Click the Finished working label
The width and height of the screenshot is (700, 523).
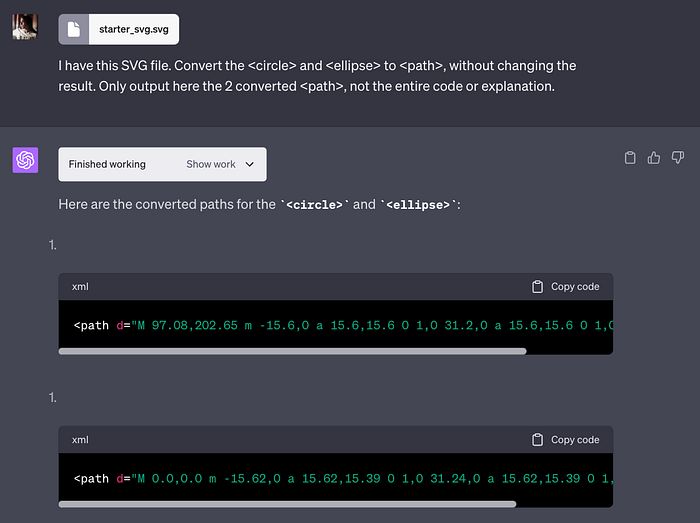pyautogui.click(x=107, y=164)
